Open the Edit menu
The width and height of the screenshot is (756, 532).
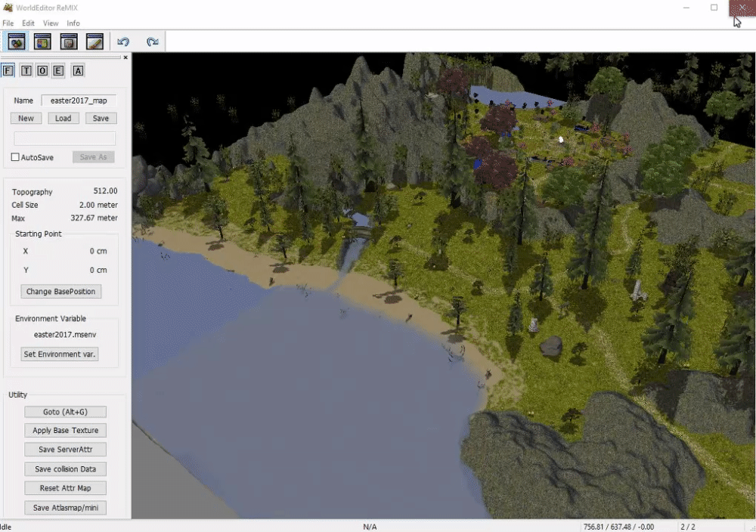point(28,23)
